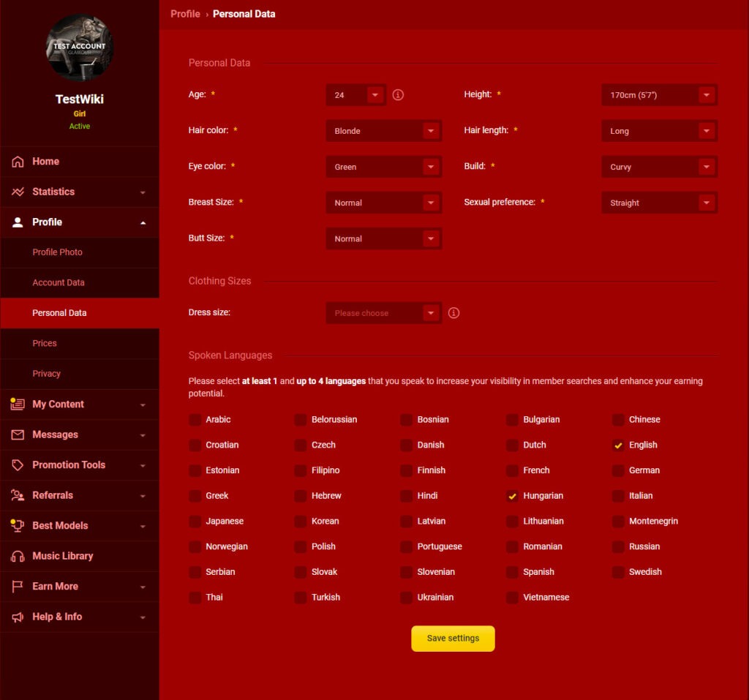Click the Best Models trophy icon

[18, 525]
